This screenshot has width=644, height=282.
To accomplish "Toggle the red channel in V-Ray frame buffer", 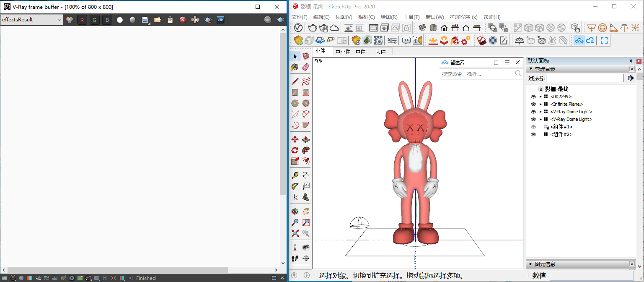I will [82, 20].
